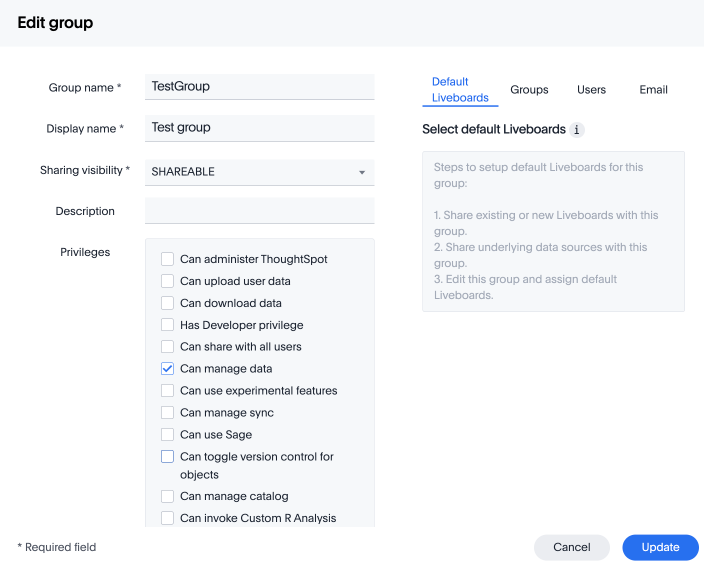Check the Can manage sync option
704x567 pixels.
click(168, 413)
